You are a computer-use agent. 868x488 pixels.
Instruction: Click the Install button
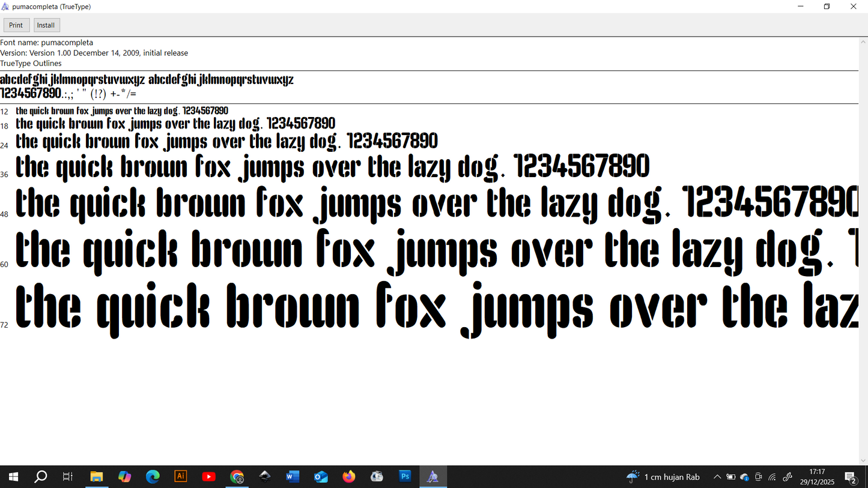point(46,25)
